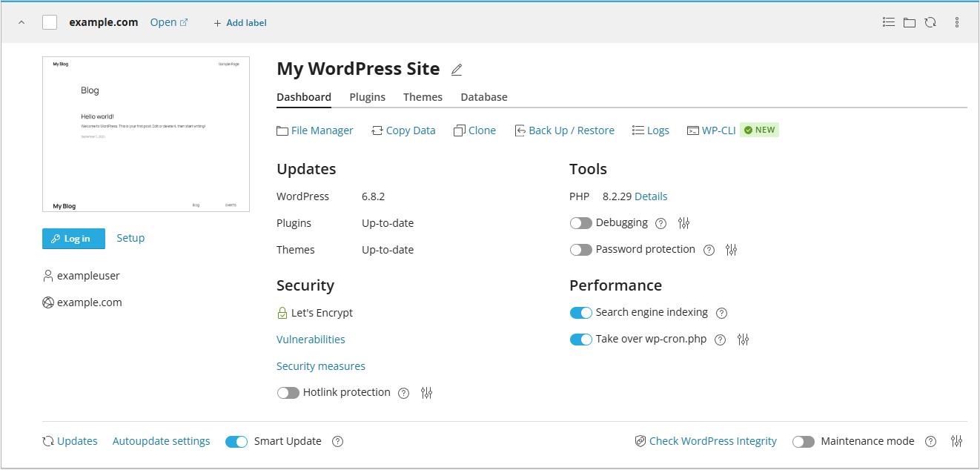The width and height of the screenshot is (980, 470).
Task: View PHP Details
Action: (651, 196)
